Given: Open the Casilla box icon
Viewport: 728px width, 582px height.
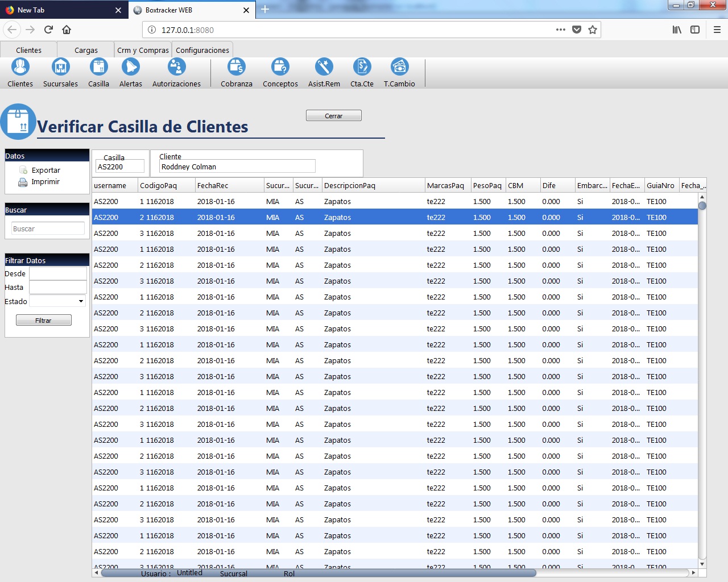Looking at the screenshot, I should coord(98,68).
